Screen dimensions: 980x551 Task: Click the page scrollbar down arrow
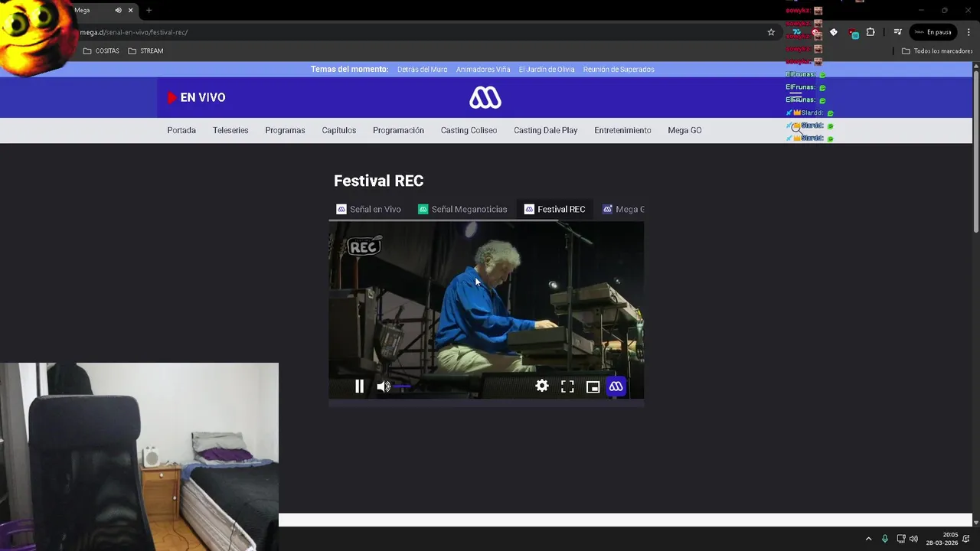tap(975, 522)
